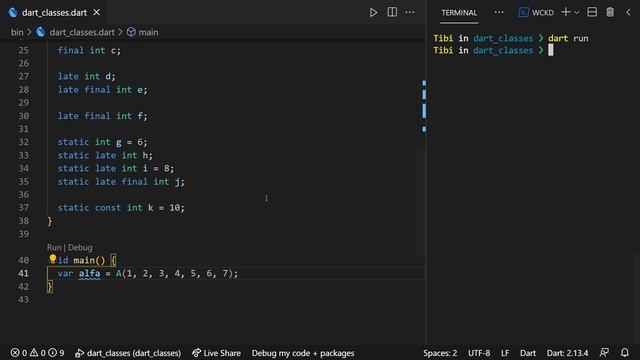The image size is (640, 360).
Task: Click line 33 static late int h
Action: tap(105, 156)
